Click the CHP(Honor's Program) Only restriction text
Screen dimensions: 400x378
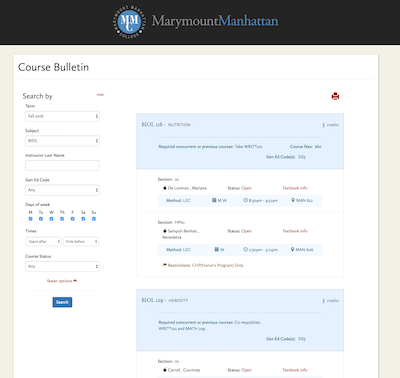218,265
